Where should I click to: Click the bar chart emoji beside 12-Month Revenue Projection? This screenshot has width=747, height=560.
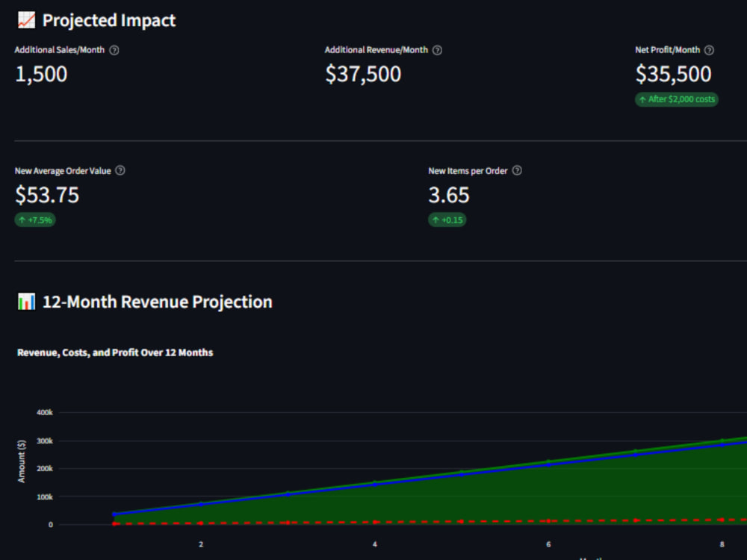point(26,302)
